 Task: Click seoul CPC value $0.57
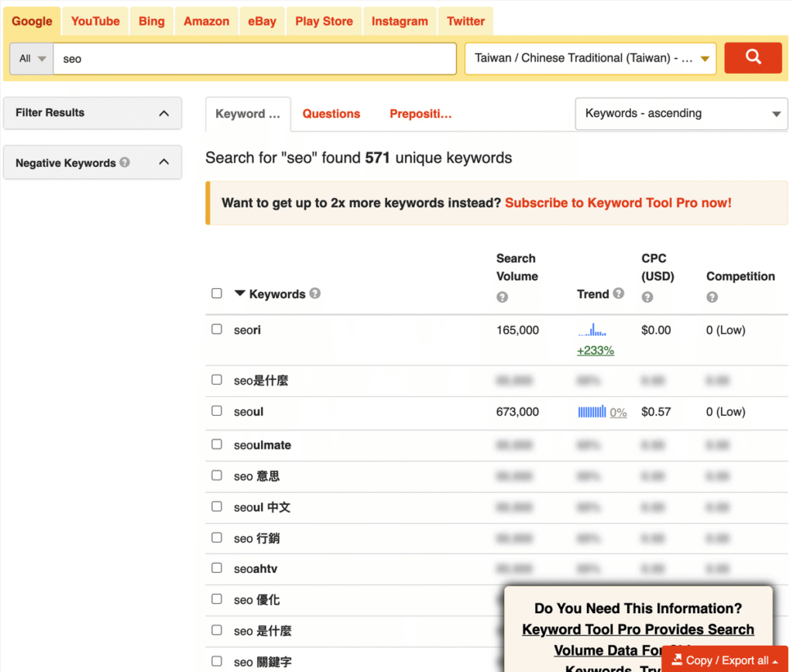coord(656,412)
